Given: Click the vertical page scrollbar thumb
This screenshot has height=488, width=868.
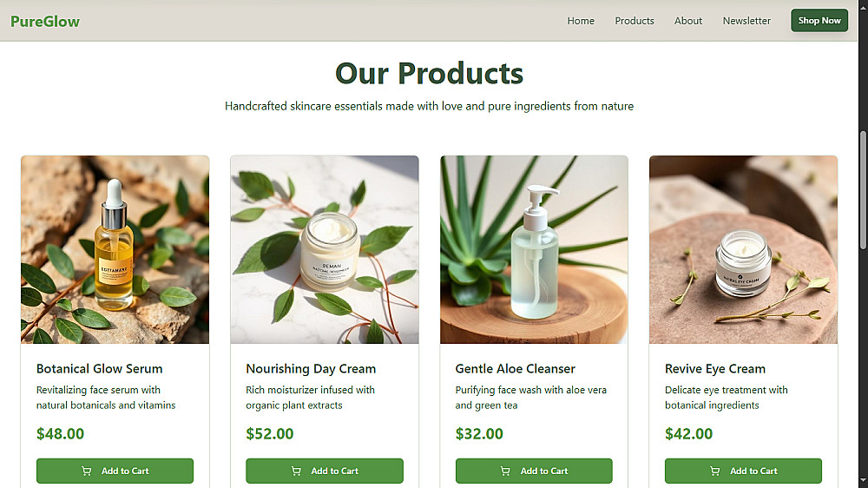Looking at the screenshot, I should 863,190.
